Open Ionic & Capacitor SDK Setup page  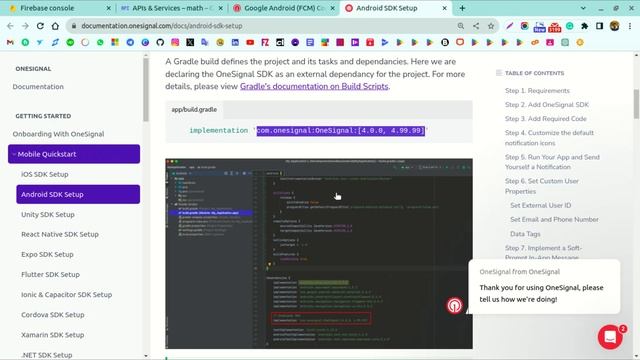pos(67,294)
